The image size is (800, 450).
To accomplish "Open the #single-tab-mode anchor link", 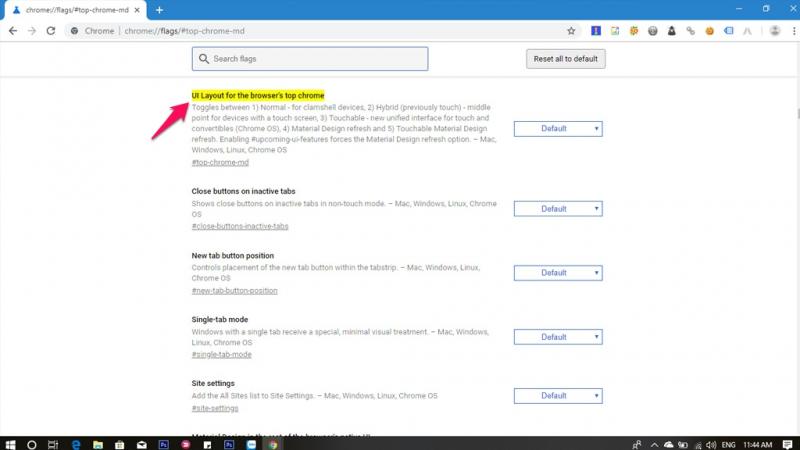I will pyautogui.click(x=221, y=354).
